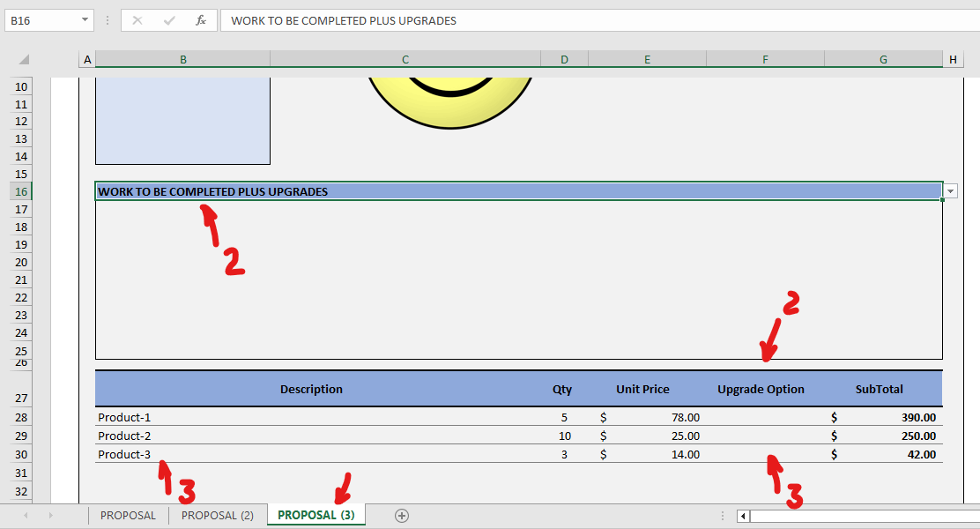
Task: Click the Name Box showing B16
Action: click(48, 20)
